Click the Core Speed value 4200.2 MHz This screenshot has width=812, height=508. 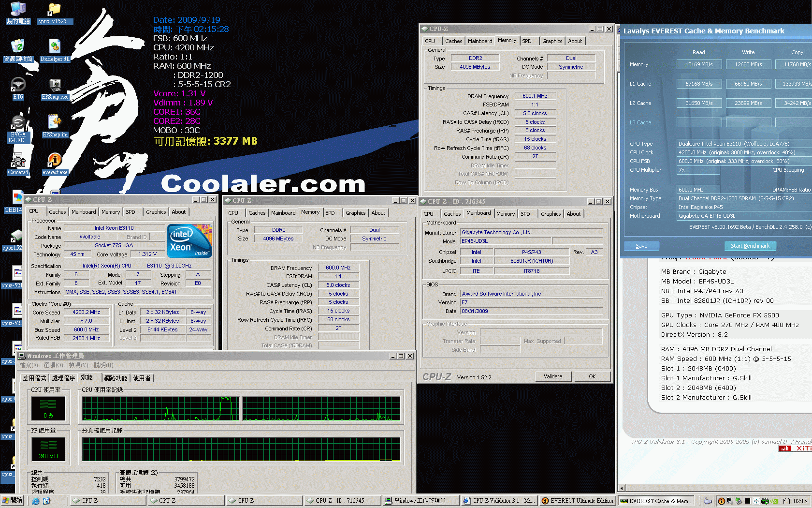point(87,313)
